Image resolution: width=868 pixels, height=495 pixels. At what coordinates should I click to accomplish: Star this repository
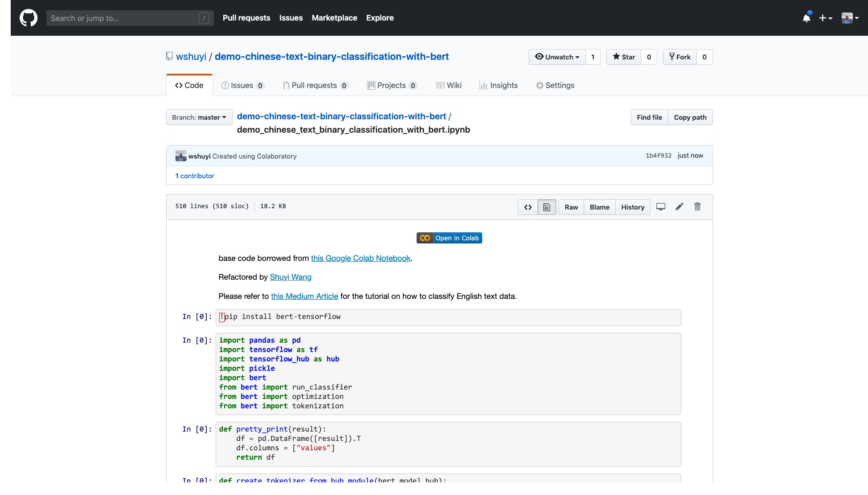[624, 57]
